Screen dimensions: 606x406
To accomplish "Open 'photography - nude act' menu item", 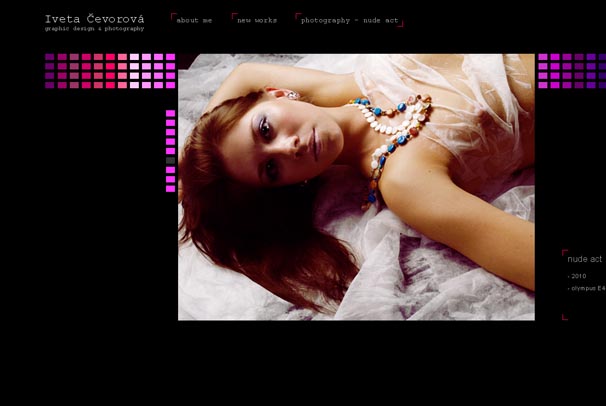I will (348, 20).
